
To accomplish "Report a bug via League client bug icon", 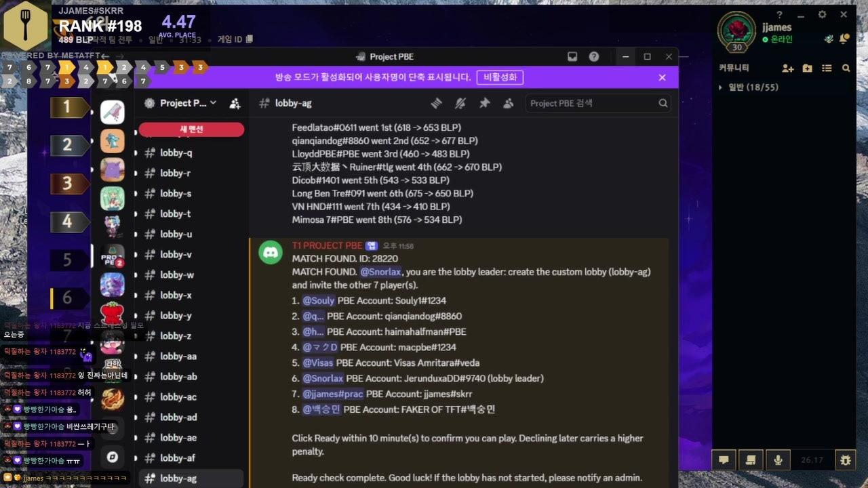I will pos(845,460).
